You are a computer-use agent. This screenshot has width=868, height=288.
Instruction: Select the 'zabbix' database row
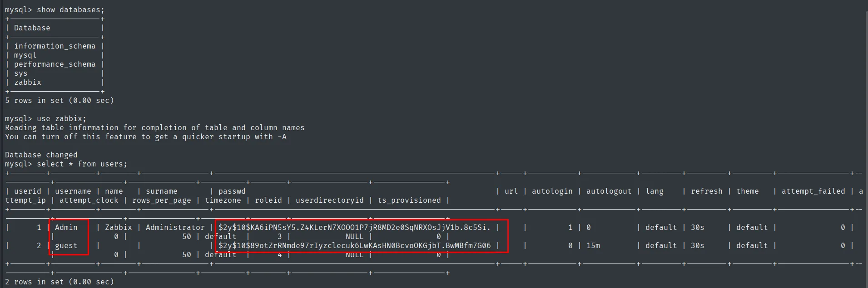click(27, 83)
